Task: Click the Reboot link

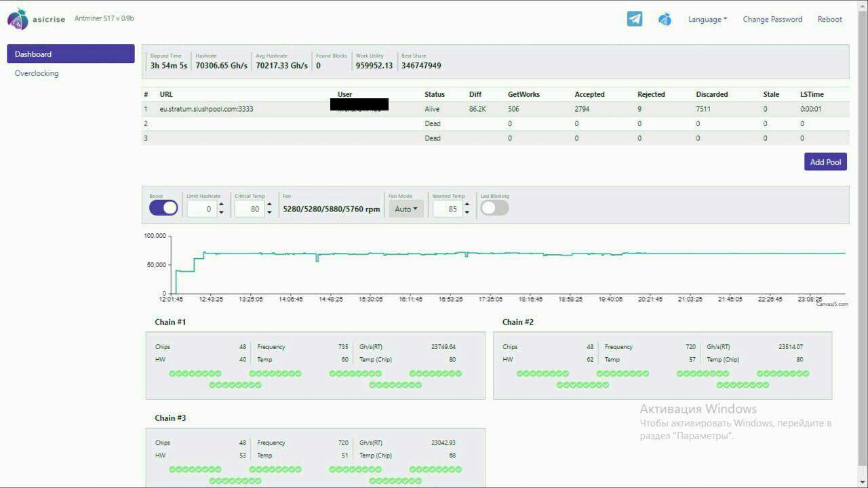Action: click(x=829, y=20)
